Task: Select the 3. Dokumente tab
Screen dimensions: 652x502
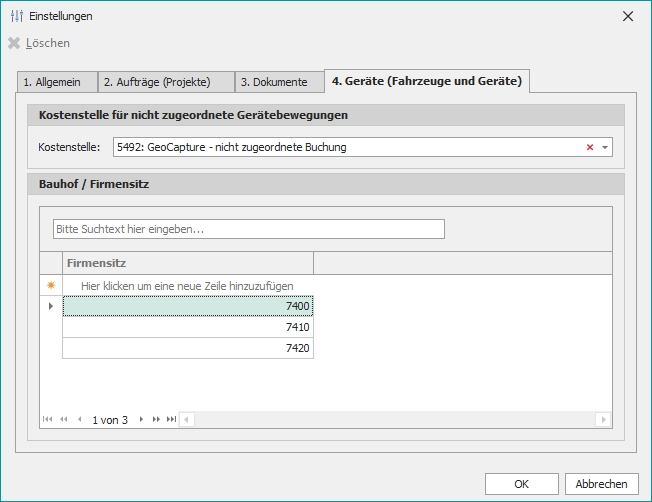Action: tap(280, 82)
